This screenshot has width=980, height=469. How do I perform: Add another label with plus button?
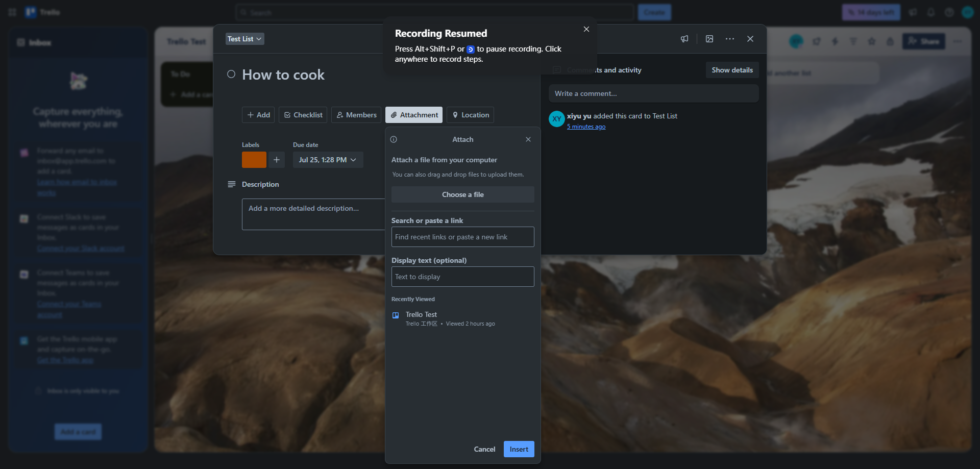[x=277, y=160]
